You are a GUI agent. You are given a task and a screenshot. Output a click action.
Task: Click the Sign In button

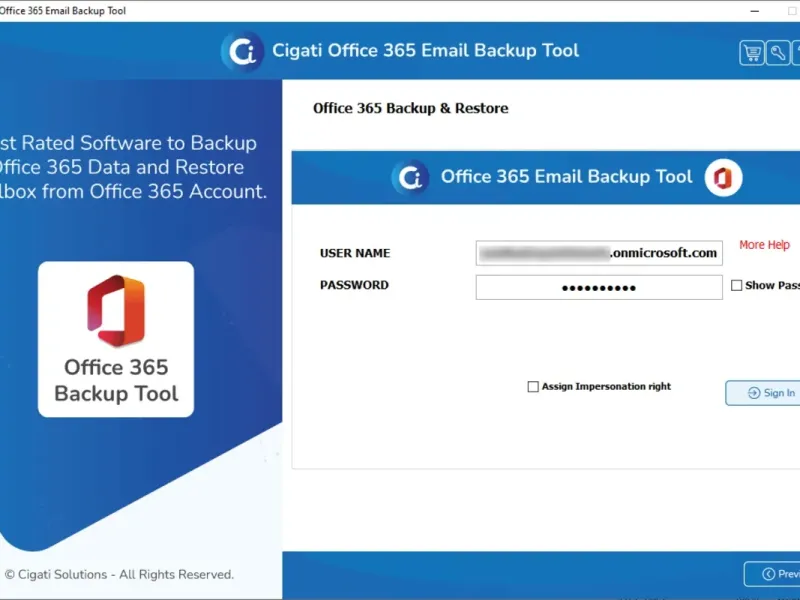tap(763, 393)
